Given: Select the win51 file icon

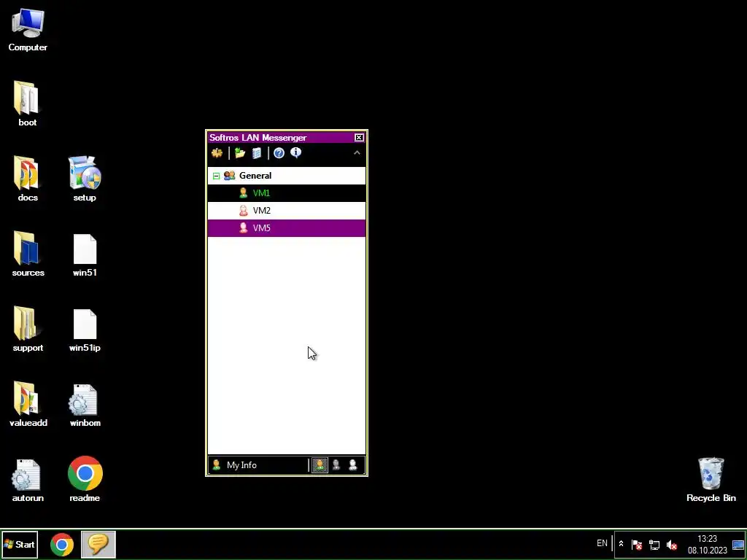Looking at the screenshot, I should [x=85, y=254].
